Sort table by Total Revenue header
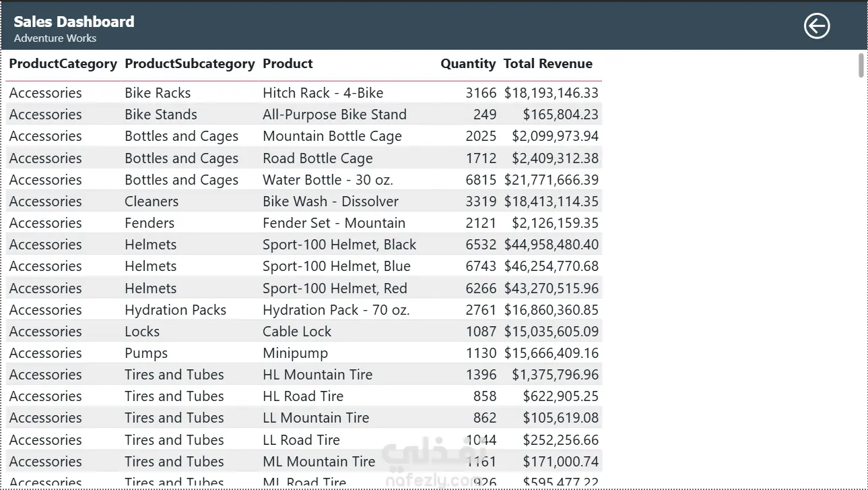Viewport: 868px width, 490px height. (547, 64)
